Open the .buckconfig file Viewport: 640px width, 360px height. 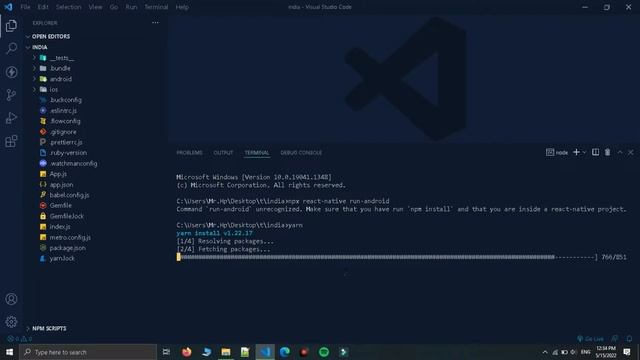point(66,100)
